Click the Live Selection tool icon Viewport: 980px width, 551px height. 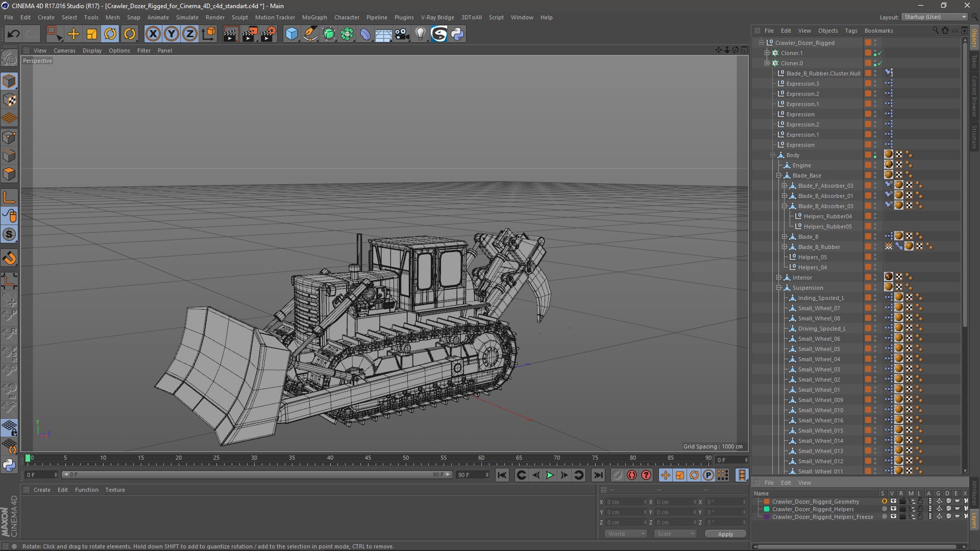(54, 34)
